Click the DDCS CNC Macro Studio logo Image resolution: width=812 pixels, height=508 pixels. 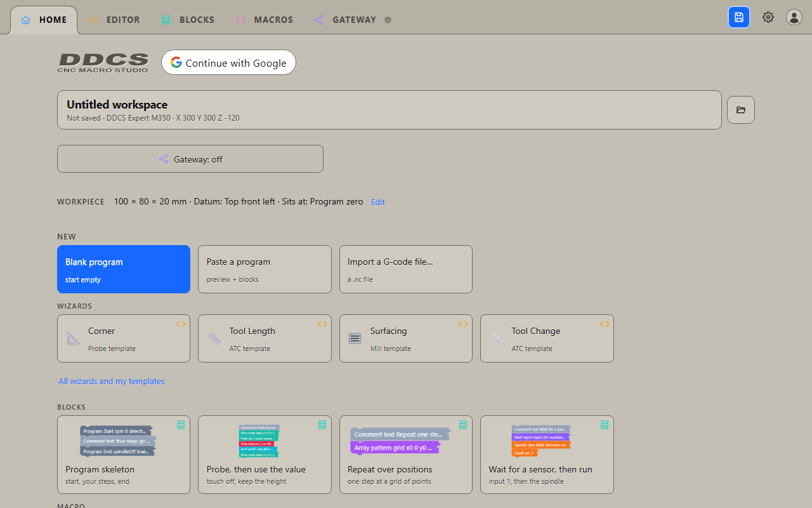click(103, 62)
